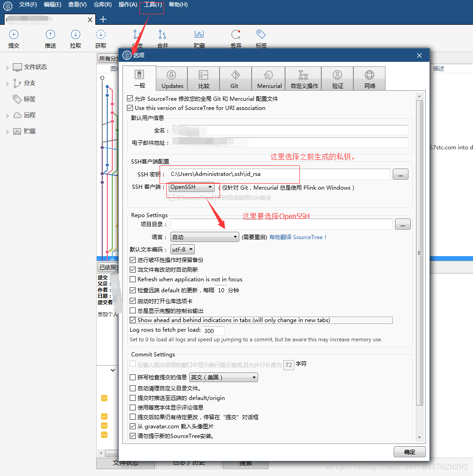Open the 仓库(R) menu

102,5
